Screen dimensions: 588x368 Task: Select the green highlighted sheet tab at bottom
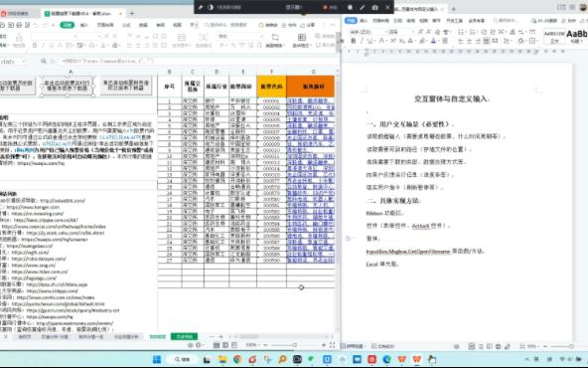[184, 337]
